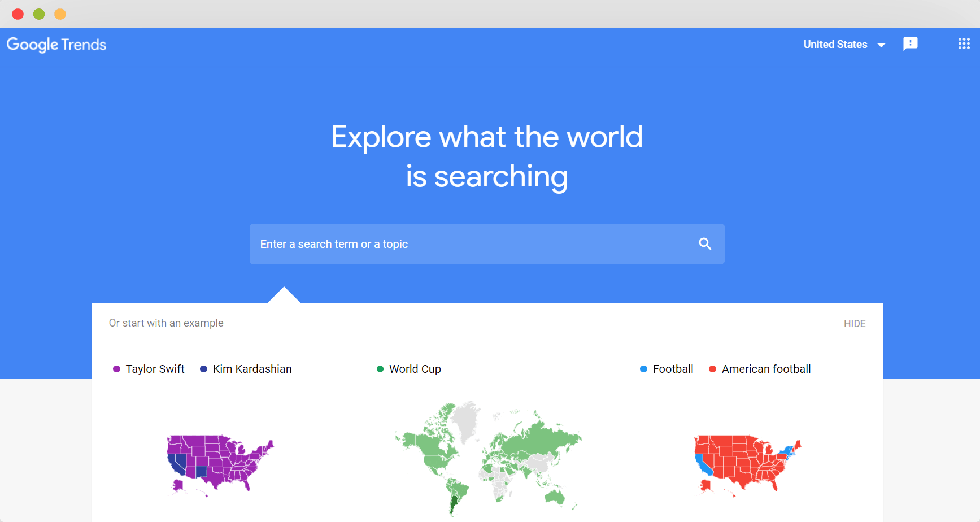
Task: Click the green World Cup color dot
Action: (380, 369)
